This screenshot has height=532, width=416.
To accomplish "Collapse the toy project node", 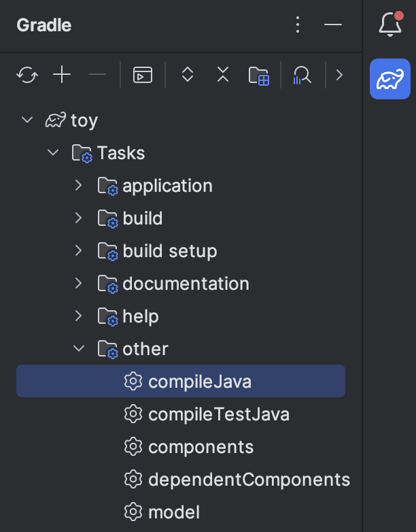I will pos(27,120).
